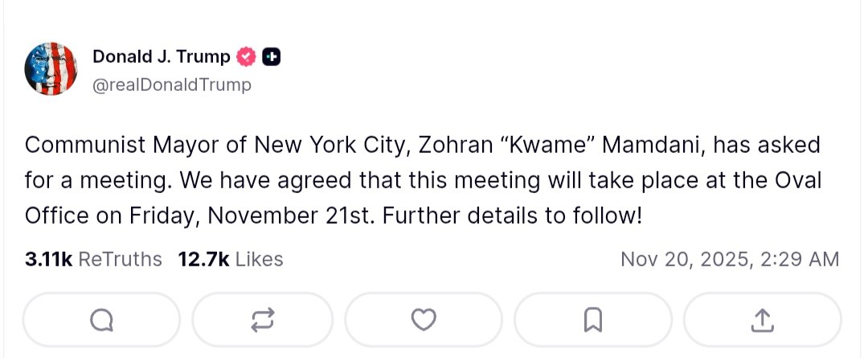868x358 pixels.
Task: Bookmark this post
Action: pos(592,320)
